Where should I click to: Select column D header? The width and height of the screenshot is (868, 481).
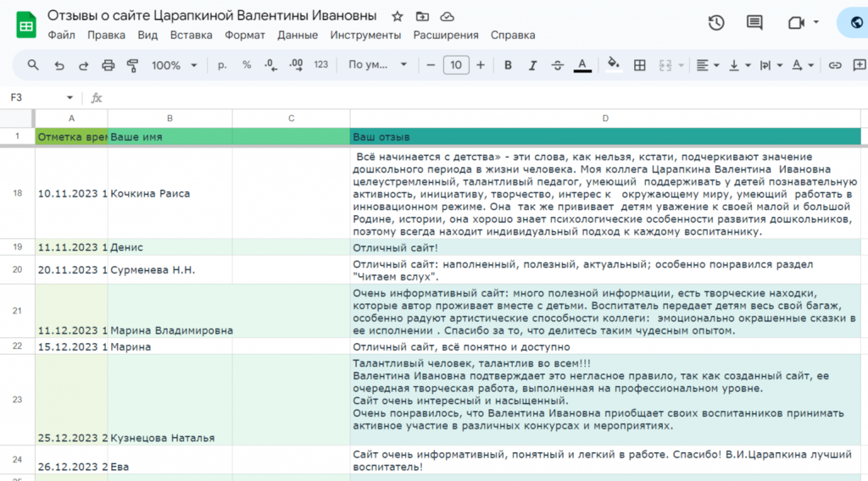coord(605,119)
